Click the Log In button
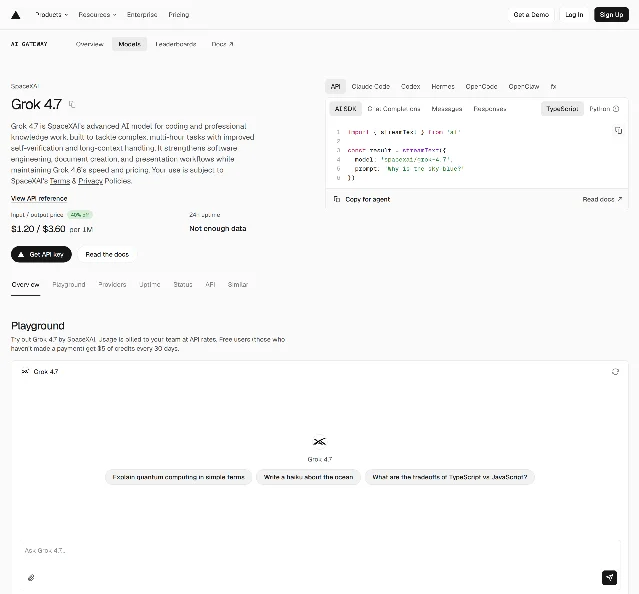The height and width of the screenshot is (594, 639). [x=574, y=15]
